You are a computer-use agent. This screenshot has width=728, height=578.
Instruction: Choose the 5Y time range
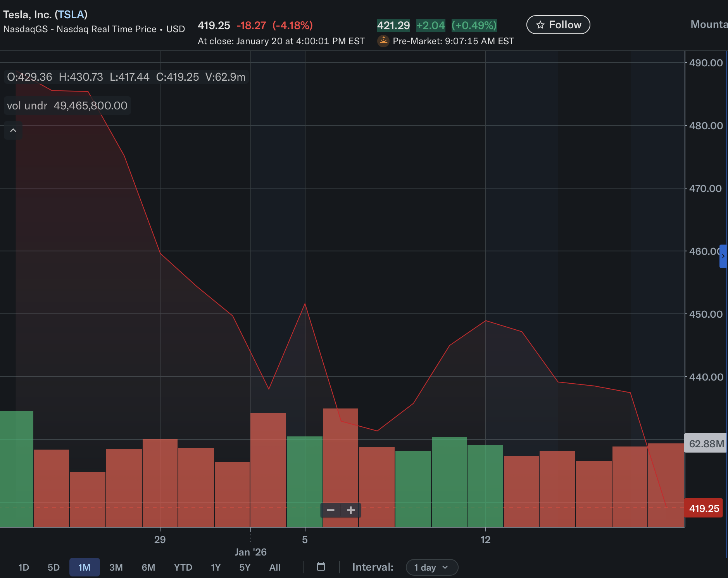tap(245, 568)
